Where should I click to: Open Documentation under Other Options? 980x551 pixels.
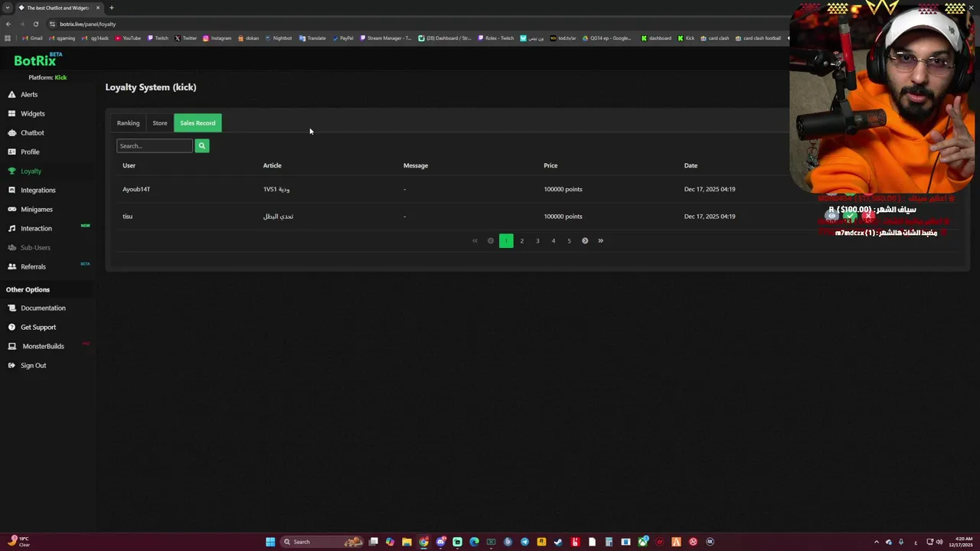[43, 308]
